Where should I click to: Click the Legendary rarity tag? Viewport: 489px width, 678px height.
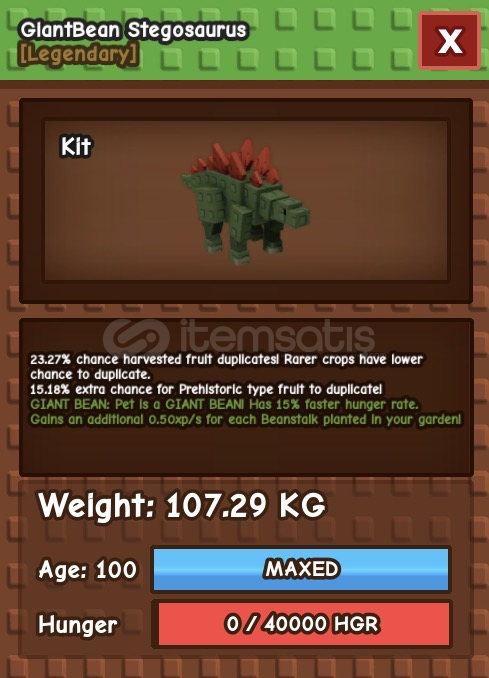pos(79,55)
